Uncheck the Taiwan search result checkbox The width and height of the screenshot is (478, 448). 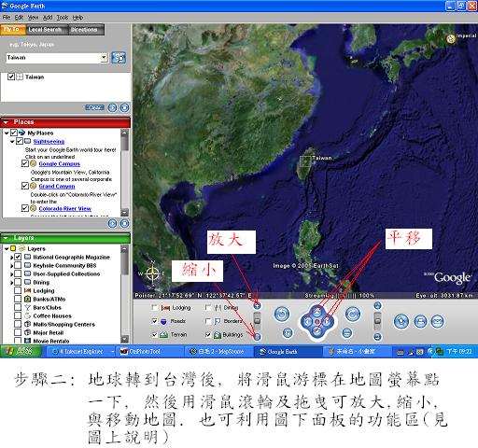click(11, 77)
